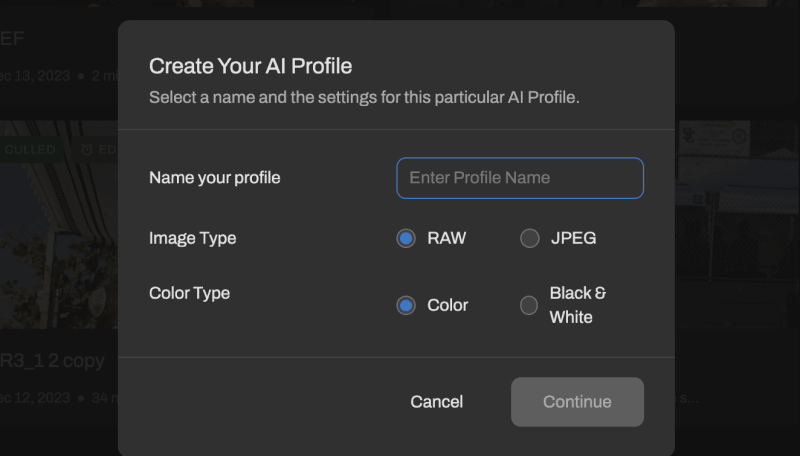Click the 'Color Type' label
Viewport: 800px width, 456px height.
coord(189,293)
